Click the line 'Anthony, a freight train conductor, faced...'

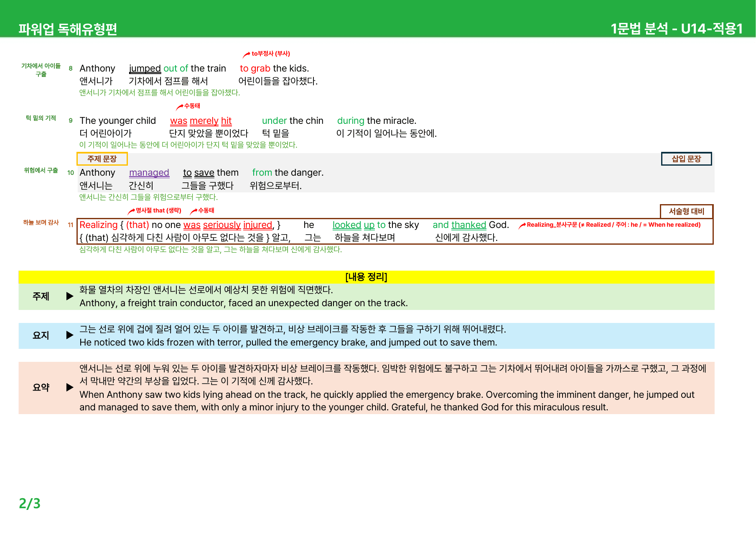[x=244, y=303]
